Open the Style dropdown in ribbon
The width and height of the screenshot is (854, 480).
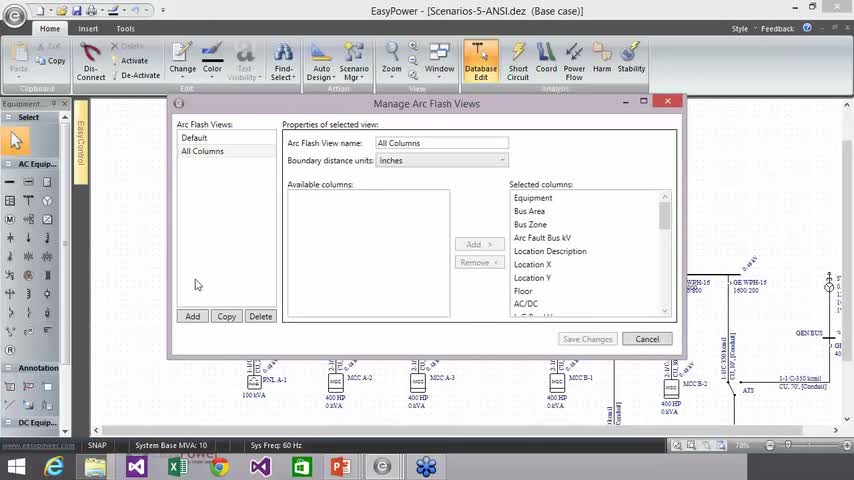click(x=743, y=28)
